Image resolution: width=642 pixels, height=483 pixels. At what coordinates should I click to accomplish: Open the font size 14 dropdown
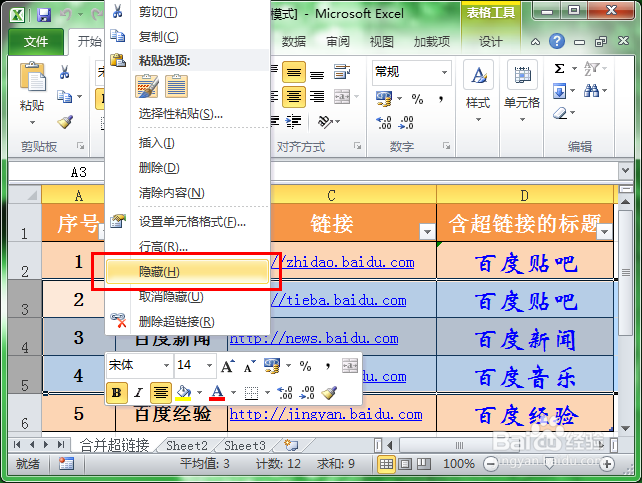tap(209, 365)
